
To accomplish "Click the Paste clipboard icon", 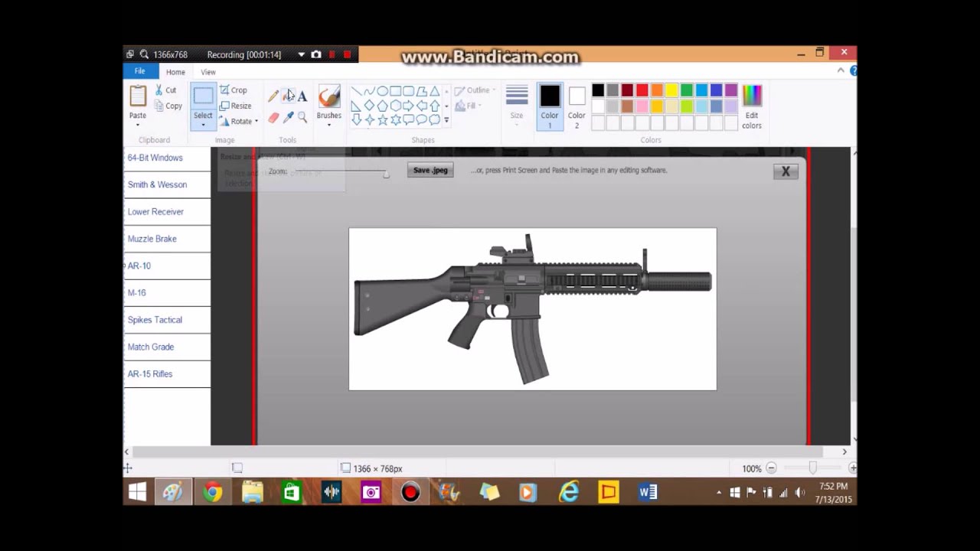I will (x=138, y=96).
